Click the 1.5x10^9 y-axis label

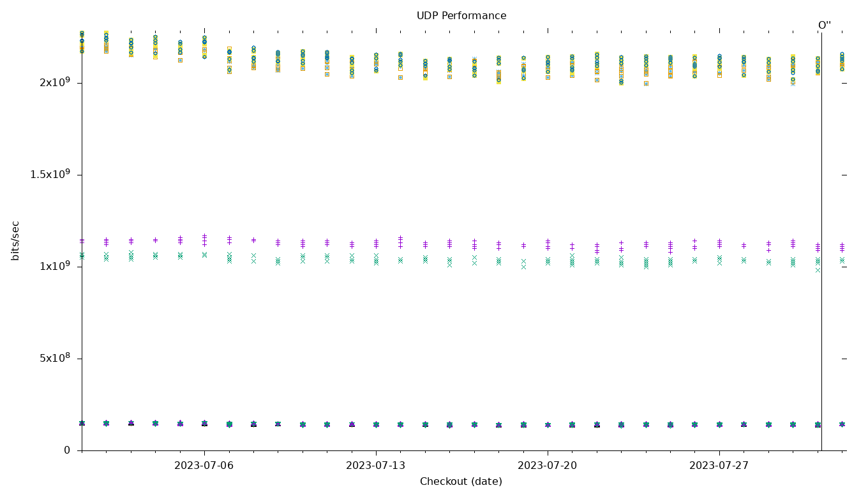point(50,175)
